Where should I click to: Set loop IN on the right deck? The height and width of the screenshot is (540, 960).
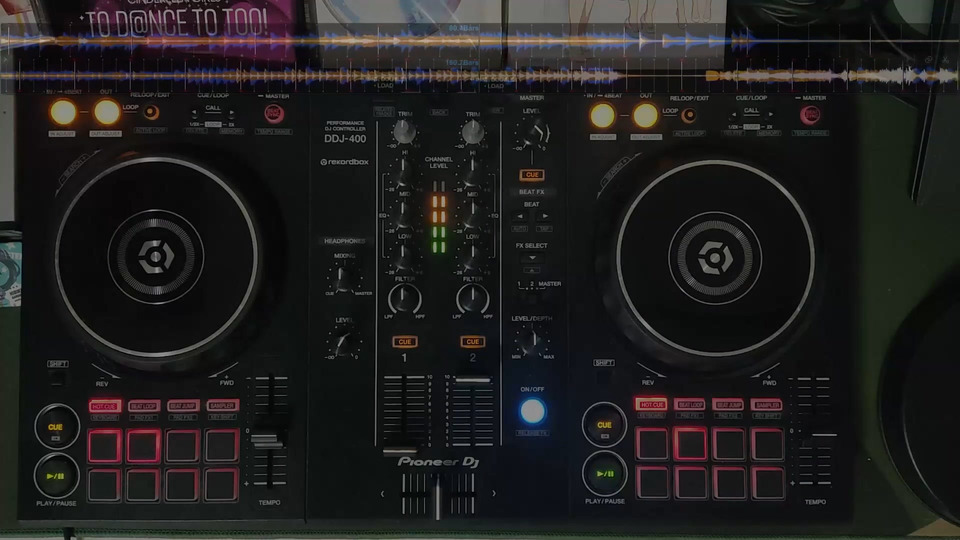(602, 116)
